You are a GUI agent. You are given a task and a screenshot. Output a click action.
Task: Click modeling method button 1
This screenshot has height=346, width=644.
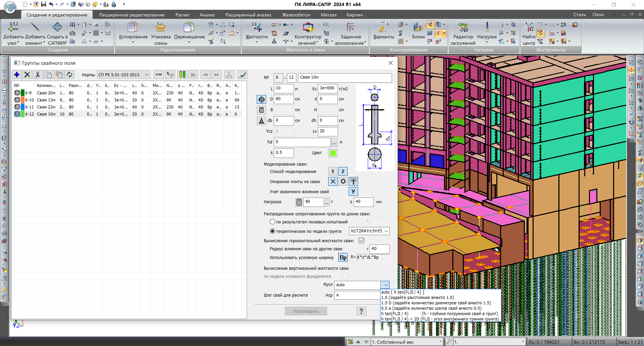[333, 171]
